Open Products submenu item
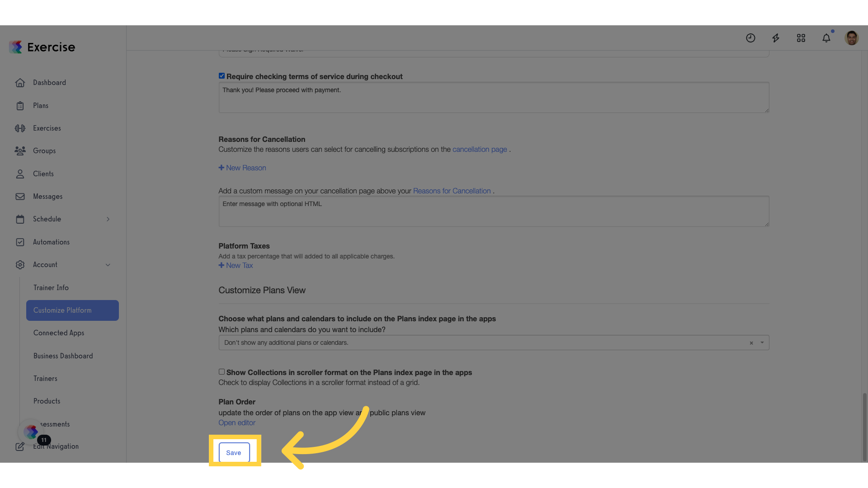 click(x=47, y=401)
